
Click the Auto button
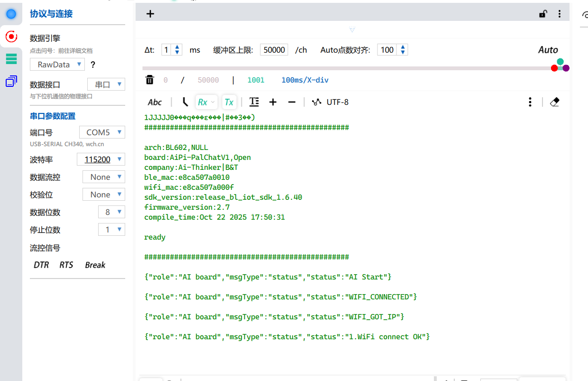(548, 50)
